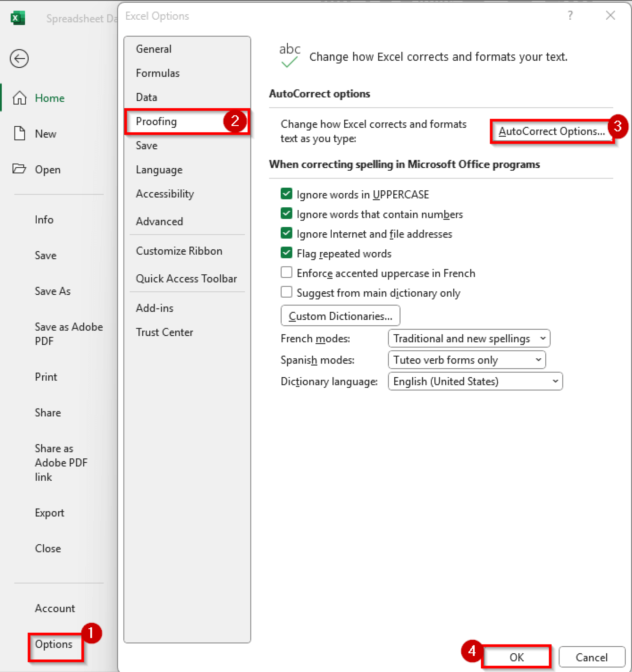Disable Flag repeated words
The width and height of the screenshot is (632, 672).
tap(286, 253)
